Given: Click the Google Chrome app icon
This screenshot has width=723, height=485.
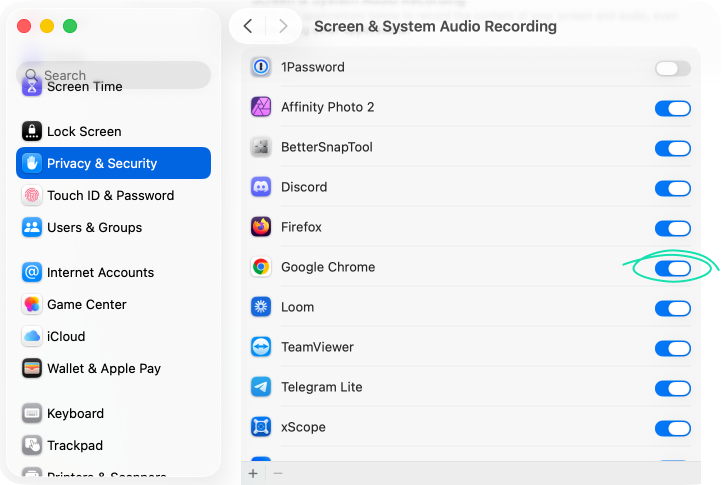Looking at the screenshot, I should [261, 267].
